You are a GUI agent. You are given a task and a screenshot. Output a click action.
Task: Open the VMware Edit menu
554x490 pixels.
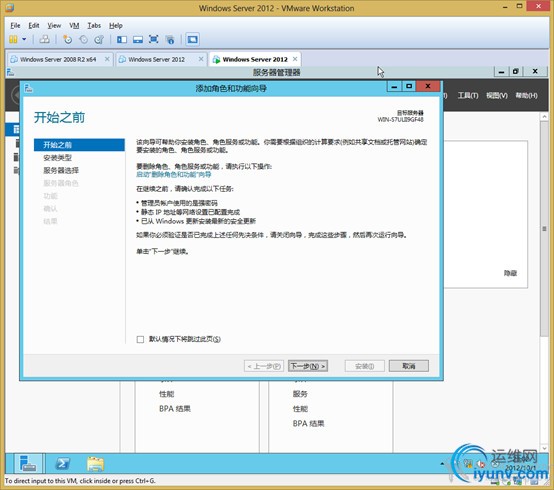pos(34,25)
